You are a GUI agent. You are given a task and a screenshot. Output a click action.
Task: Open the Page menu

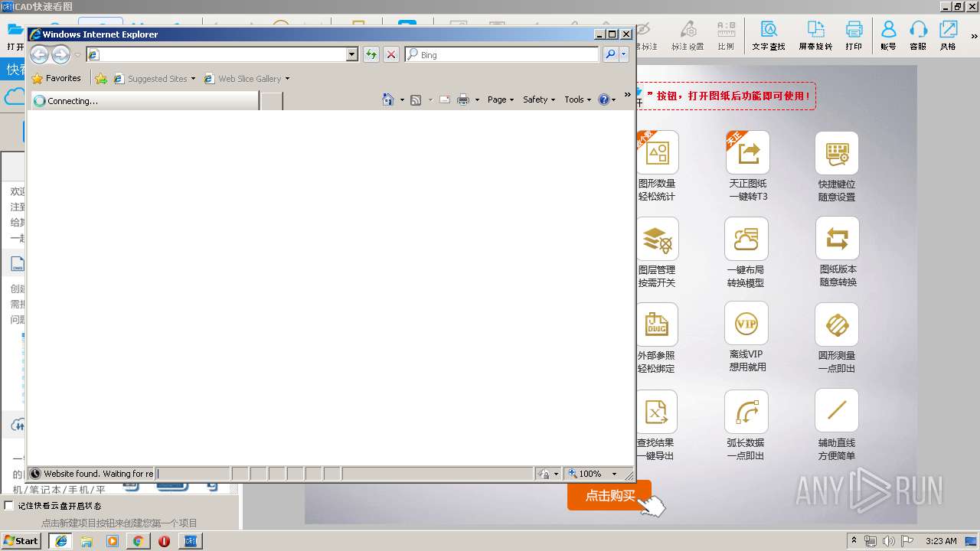click(x=501, y=99)
